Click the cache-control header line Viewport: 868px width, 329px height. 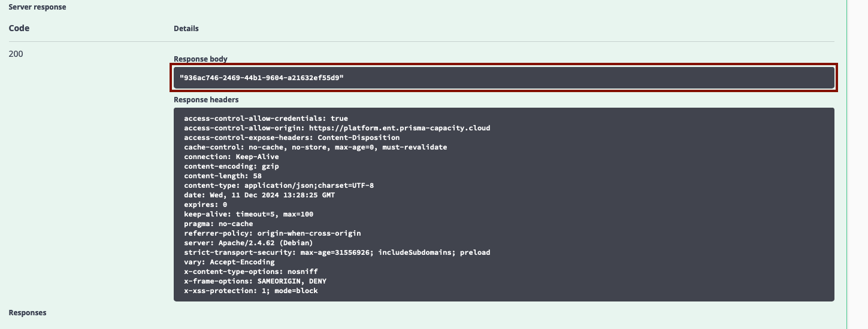(x=315, y=147)
